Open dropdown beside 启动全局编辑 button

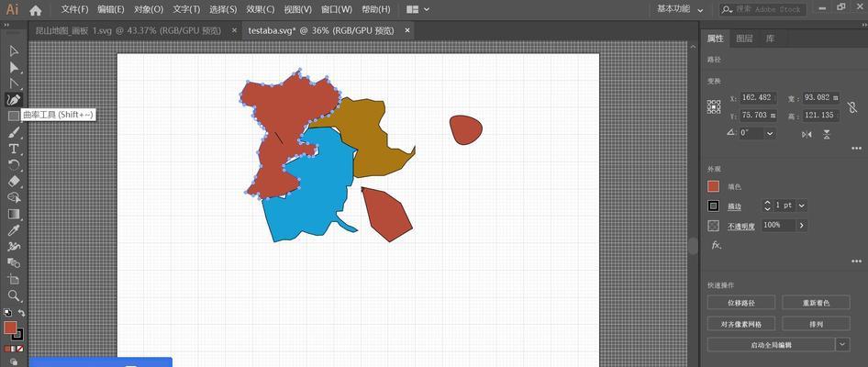pyautogui.click(x=842, y=344)
